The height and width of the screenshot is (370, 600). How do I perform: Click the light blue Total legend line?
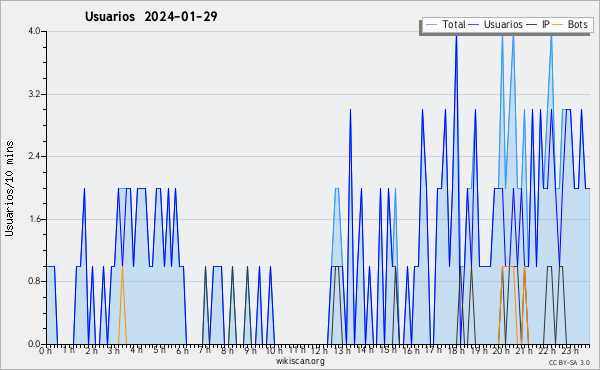[431, 25]
